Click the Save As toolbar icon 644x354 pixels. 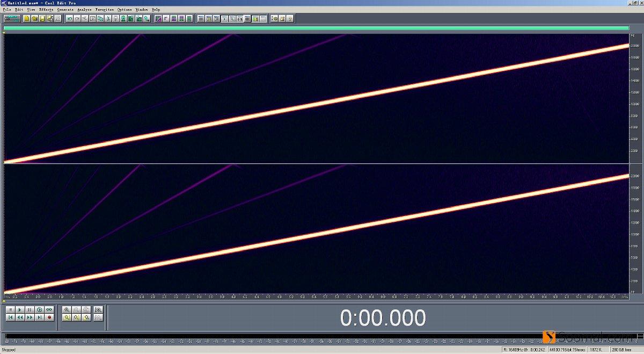click(50, 18)
